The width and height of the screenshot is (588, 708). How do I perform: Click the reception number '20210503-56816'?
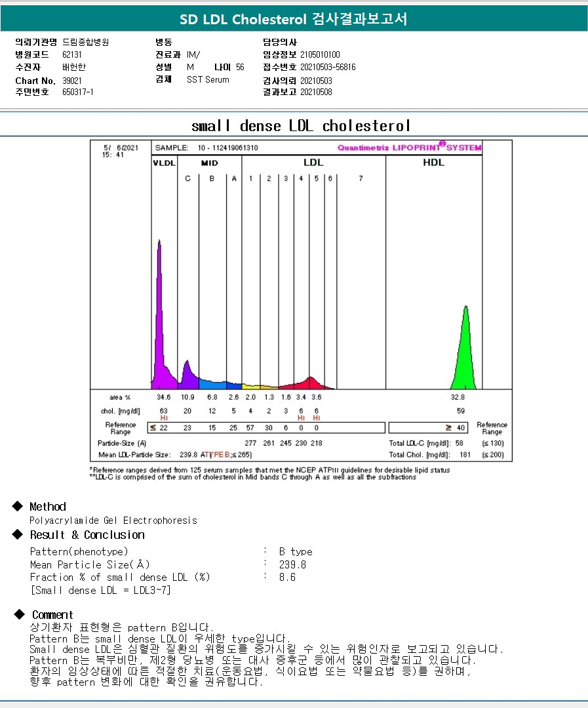point(328,68)
